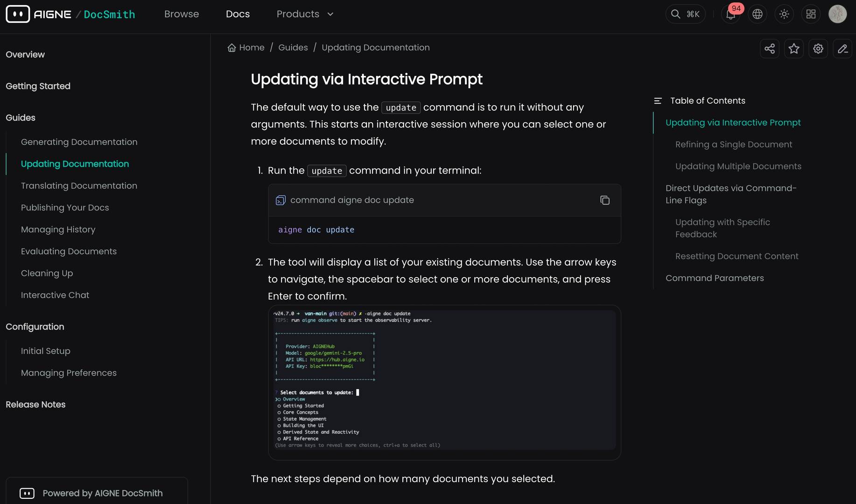Click the user profile avatar
The height and width of the screenshot is (504, 856).
click(837, 14)
